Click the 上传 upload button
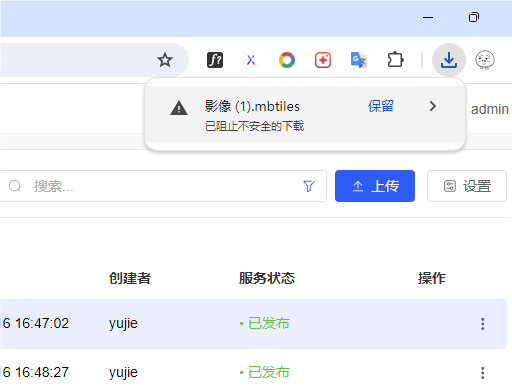512x392 pixels. [x=375, y=186]
